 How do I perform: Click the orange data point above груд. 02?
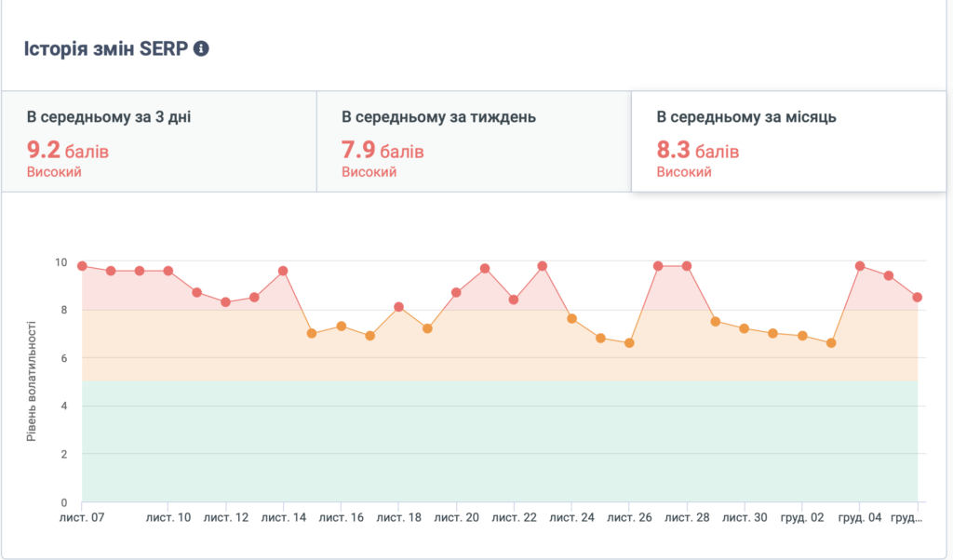(x=802, y=336)
